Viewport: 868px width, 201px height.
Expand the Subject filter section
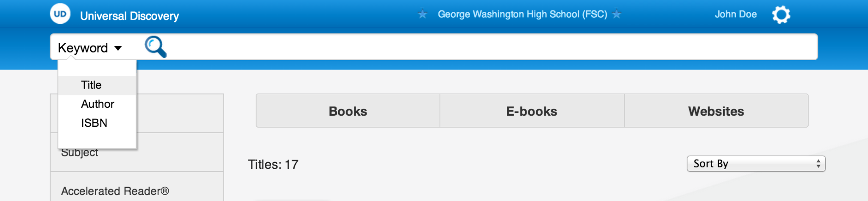[x=137, y=152]
